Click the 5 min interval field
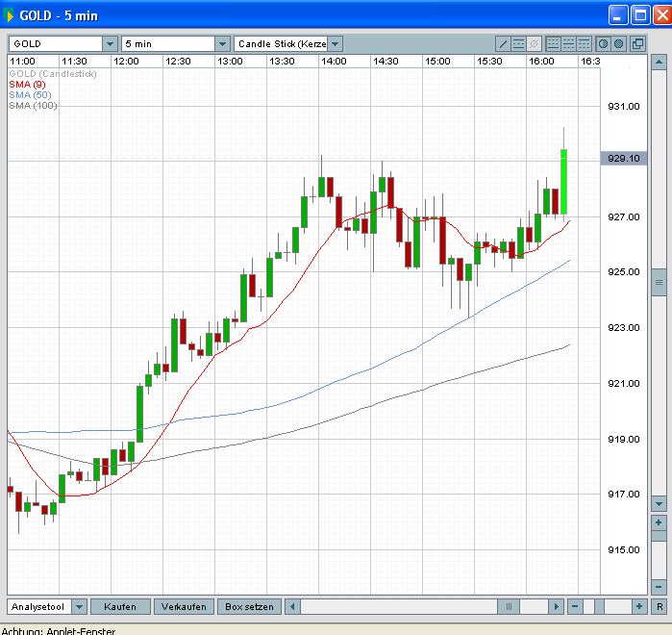 pyautogui.click(x=168, y=43)
